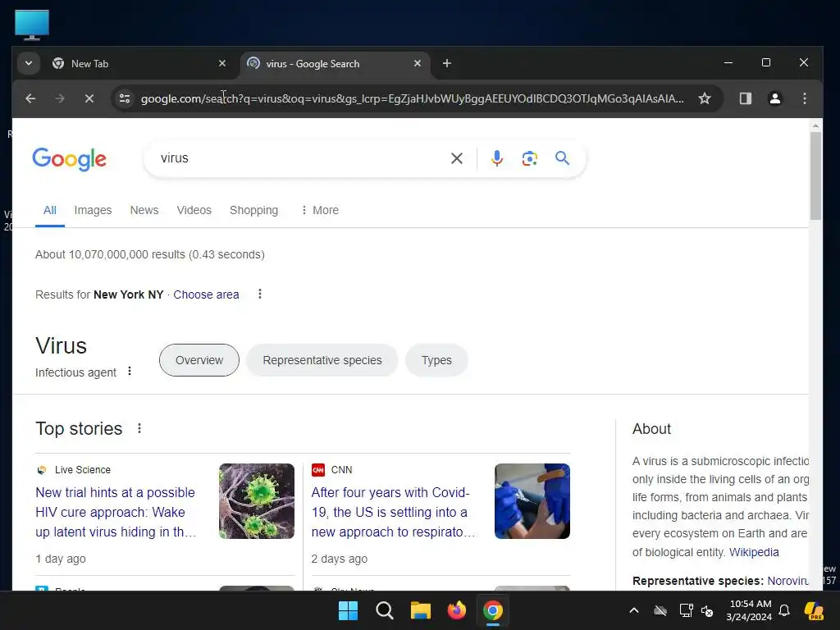Open the Wikipedia link in About
Viewport: 840px width, 630px height.
click(754, 552)
